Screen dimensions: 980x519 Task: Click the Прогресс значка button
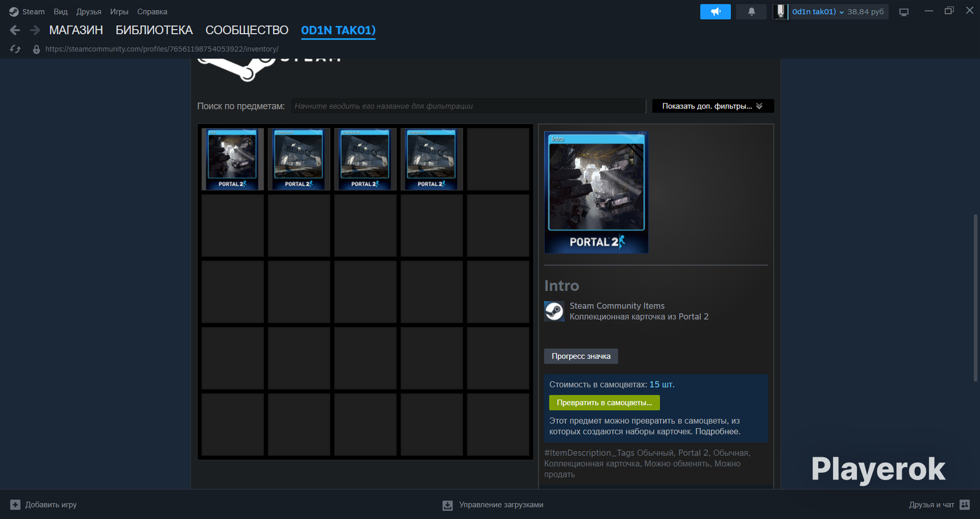581,356
